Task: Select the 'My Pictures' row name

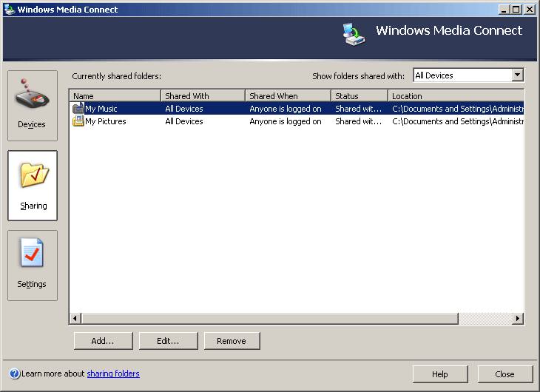Action: coord(106,121)
